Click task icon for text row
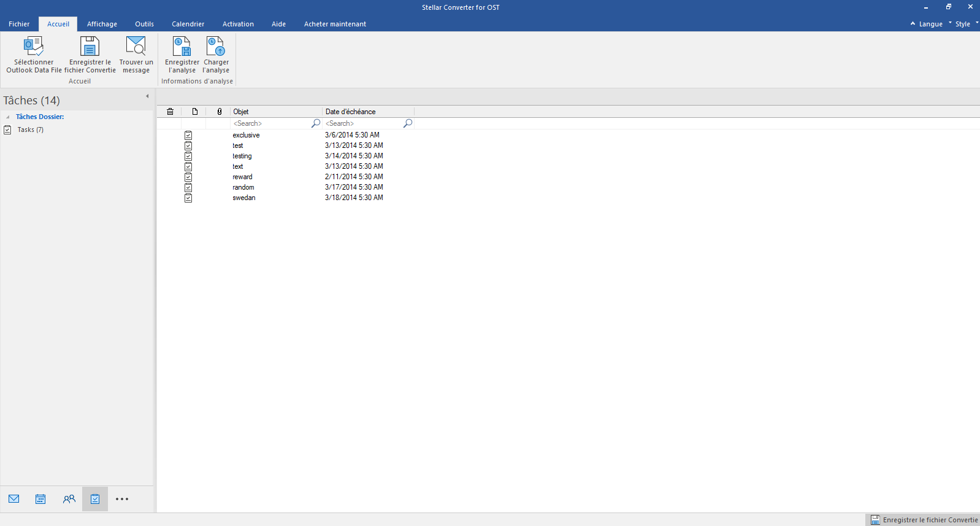Image resolution: width=980 pixels, height=526 pixels. (188, 166)
